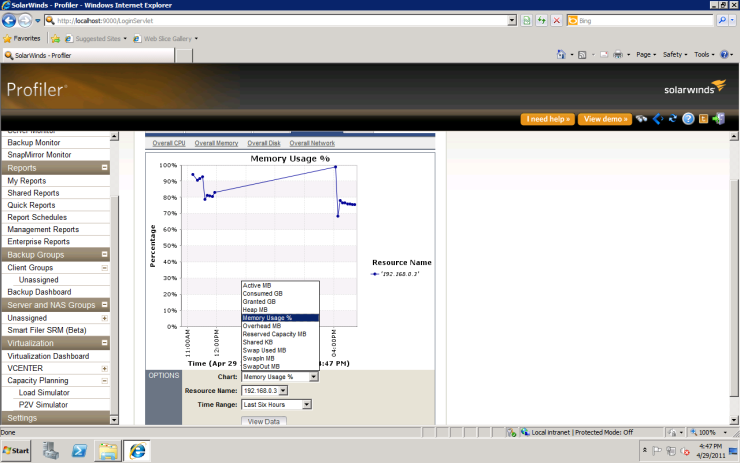Click the IE Help icon in command bar
The width and height of the screenshot is (740, 463).
click(724, 55)
